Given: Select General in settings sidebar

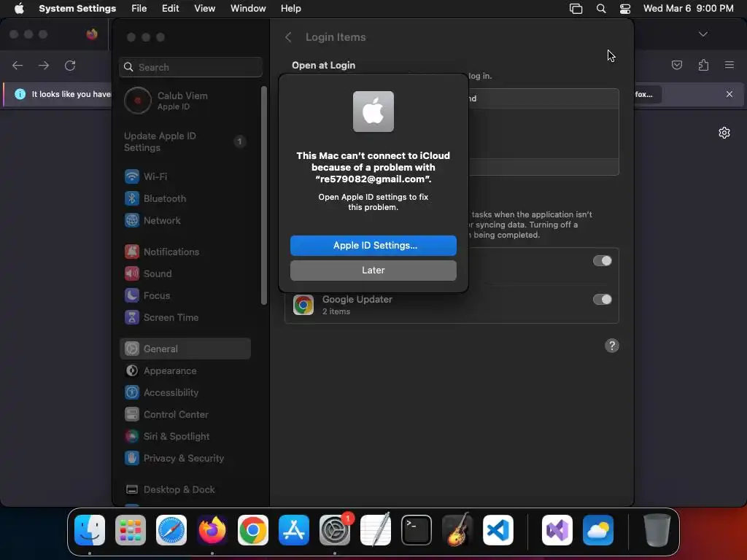Looking at the screenshot, I should 186,349.
